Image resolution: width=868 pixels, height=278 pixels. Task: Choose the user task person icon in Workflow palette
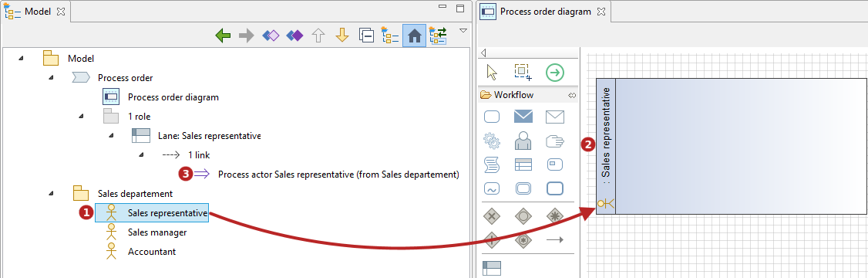click(523, 141)
